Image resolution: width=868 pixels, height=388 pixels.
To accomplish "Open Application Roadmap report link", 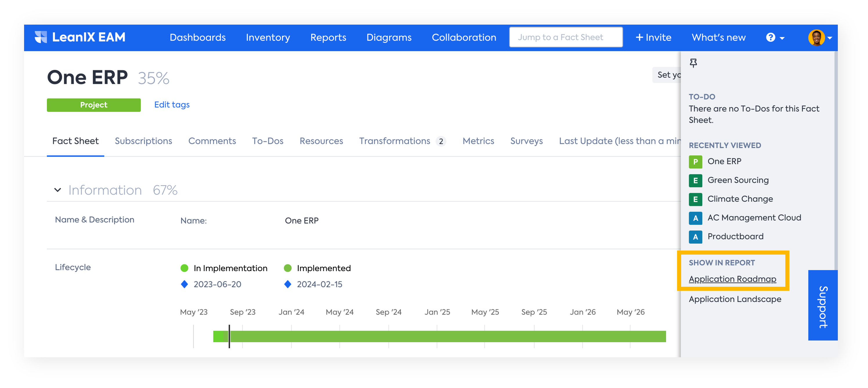I will 732,279.
